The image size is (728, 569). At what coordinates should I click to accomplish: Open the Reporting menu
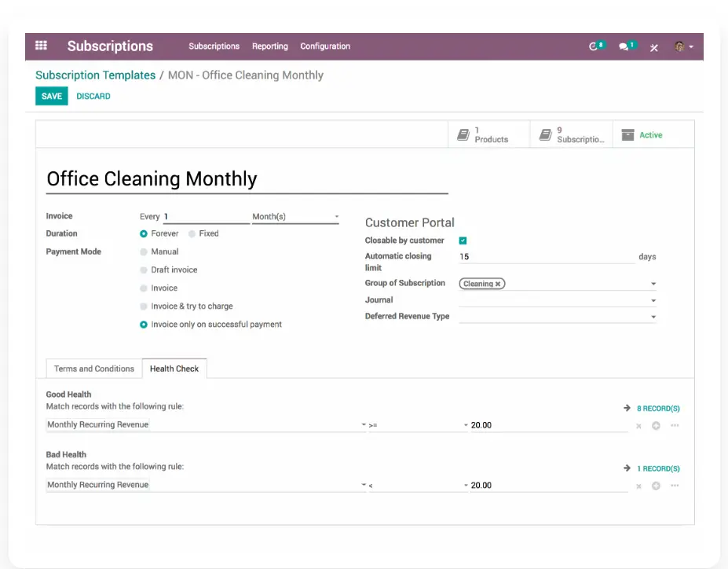269,46
